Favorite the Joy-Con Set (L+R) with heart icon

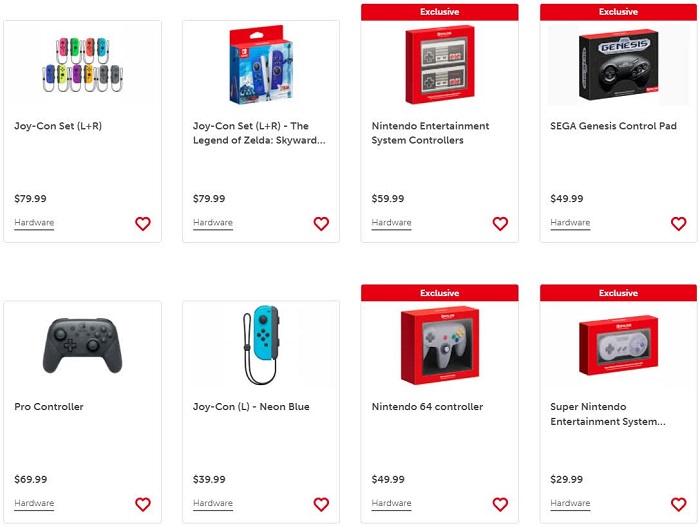pyautogui.click(x=143, y=224)
